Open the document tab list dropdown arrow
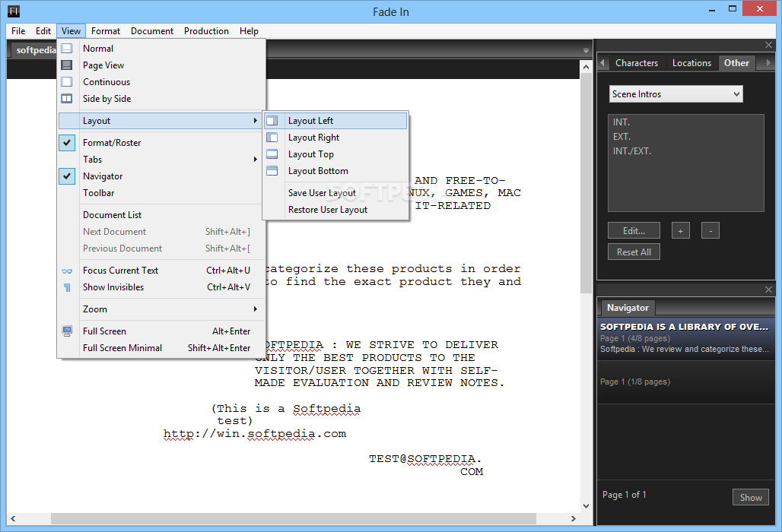 586,50
